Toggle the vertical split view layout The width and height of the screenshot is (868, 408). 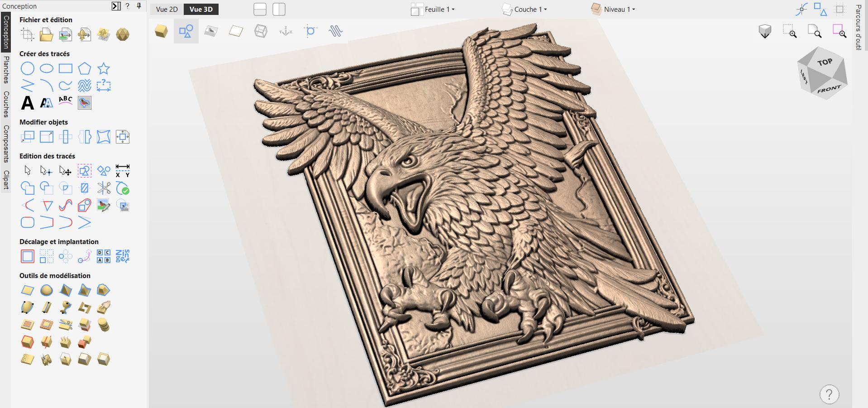tap(279, 10)
